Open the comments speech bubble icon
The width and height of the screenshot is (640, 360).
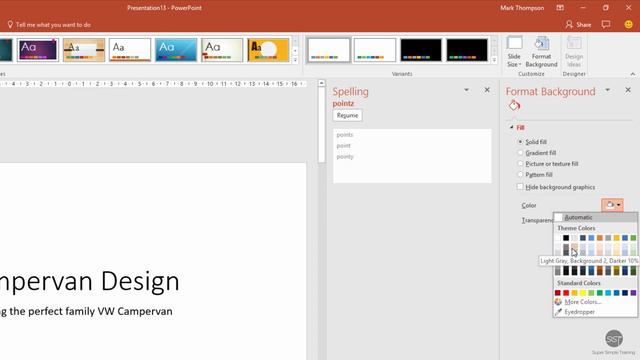coord(606,24)
